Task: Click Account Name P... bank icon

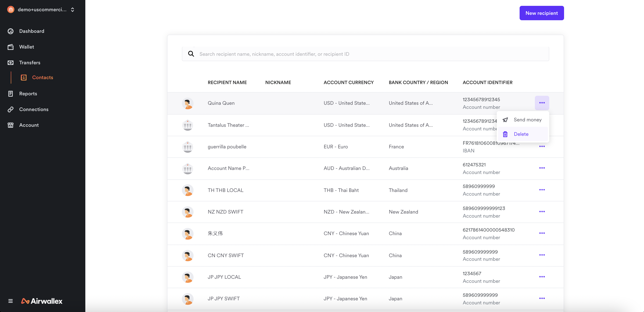Action: 187,169
